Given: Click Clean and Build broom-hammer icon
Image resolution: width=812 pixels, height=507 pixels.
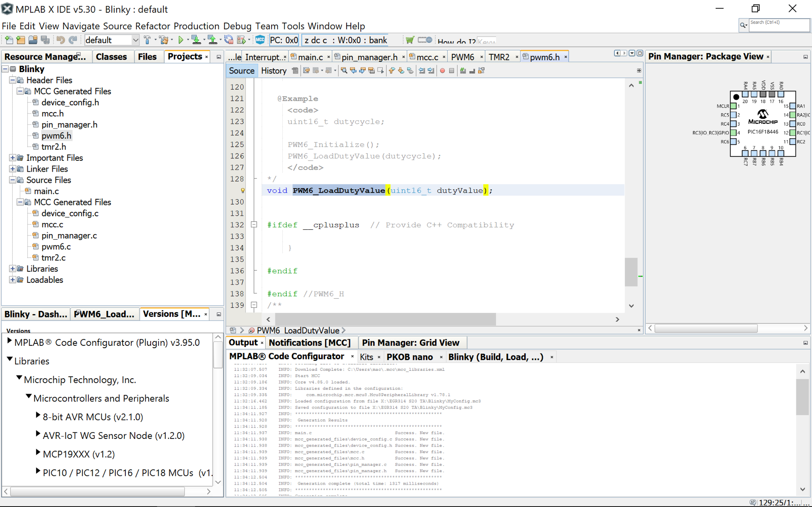Looking at the screenshot, I should tap(164, 40).
